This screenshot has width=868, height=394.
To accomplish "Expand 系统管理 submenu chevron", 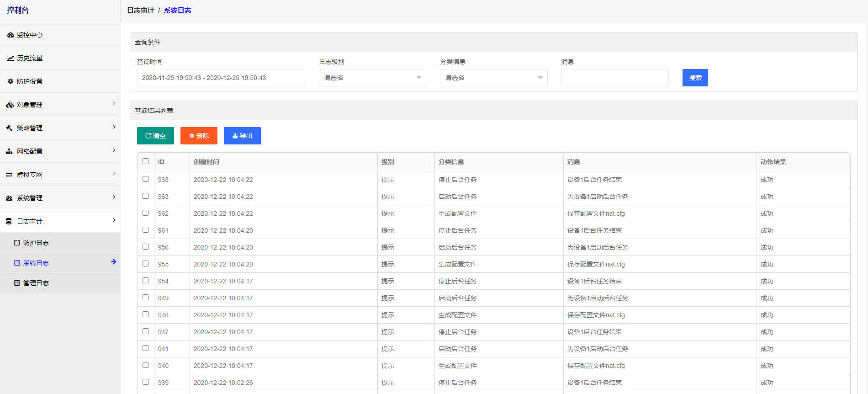I will 114,197.
